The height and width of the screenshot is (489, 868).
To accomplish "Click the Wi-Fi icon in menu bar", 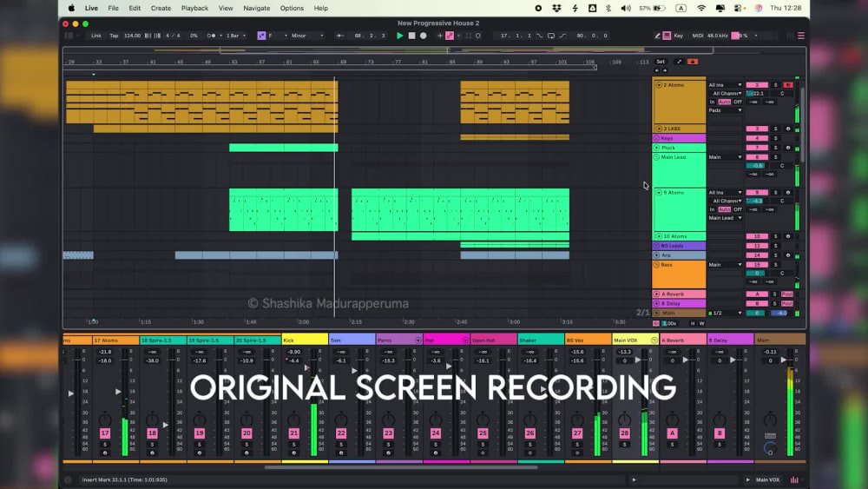I will point(701,9).
